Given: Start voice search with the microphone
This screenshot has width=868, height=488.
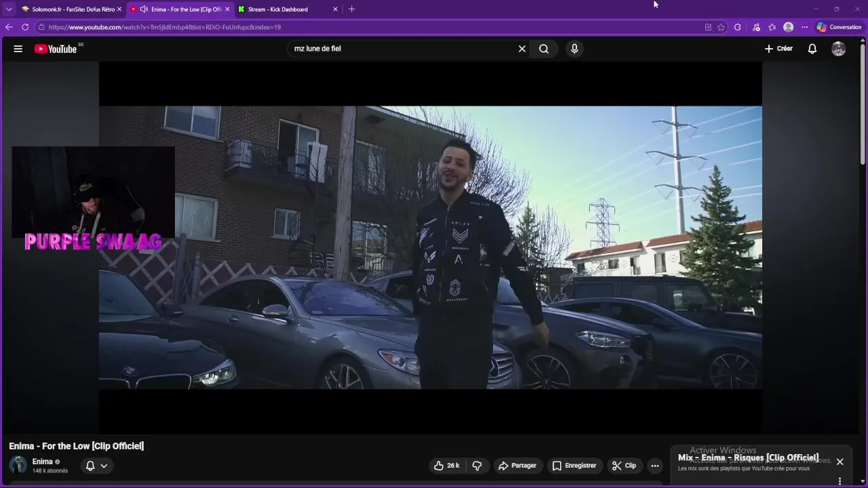Looking at the screenshot, I should point(574,49).
